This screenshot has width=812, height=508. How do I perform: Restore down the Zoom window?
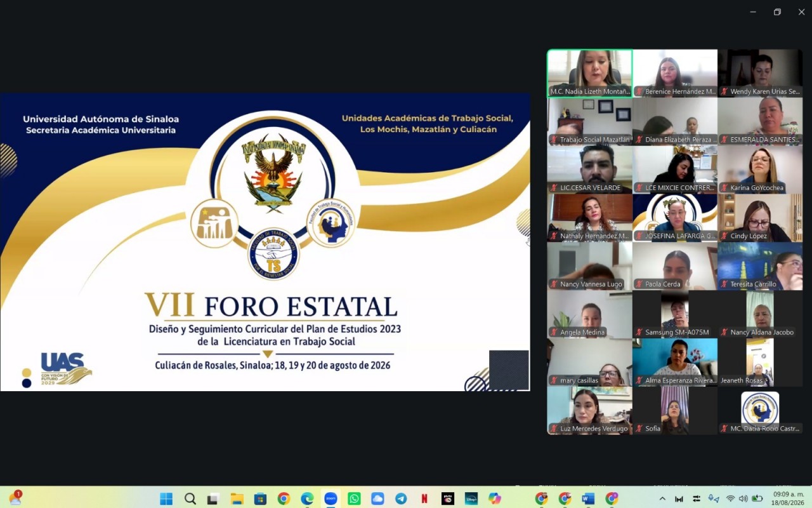click(x=777, y=12)
